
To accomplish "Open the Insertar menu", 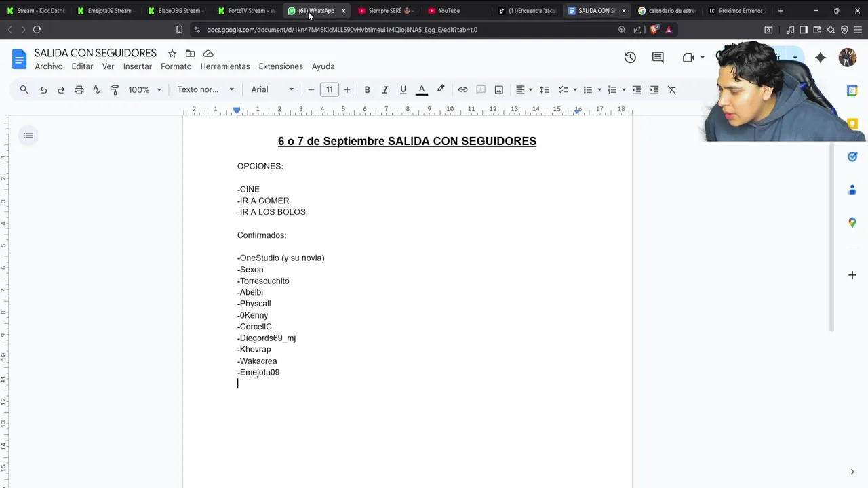I will pyautogui.click(x=138, y=66).
